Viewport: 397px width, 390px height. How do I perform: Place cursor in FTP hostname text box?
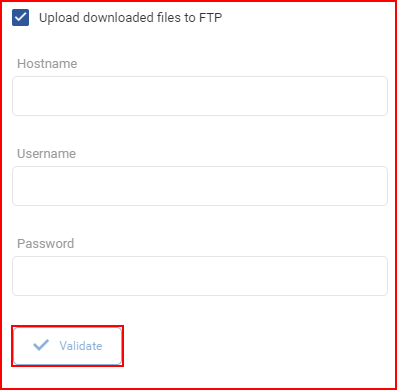pyautogui.click(x=200, y=96)
